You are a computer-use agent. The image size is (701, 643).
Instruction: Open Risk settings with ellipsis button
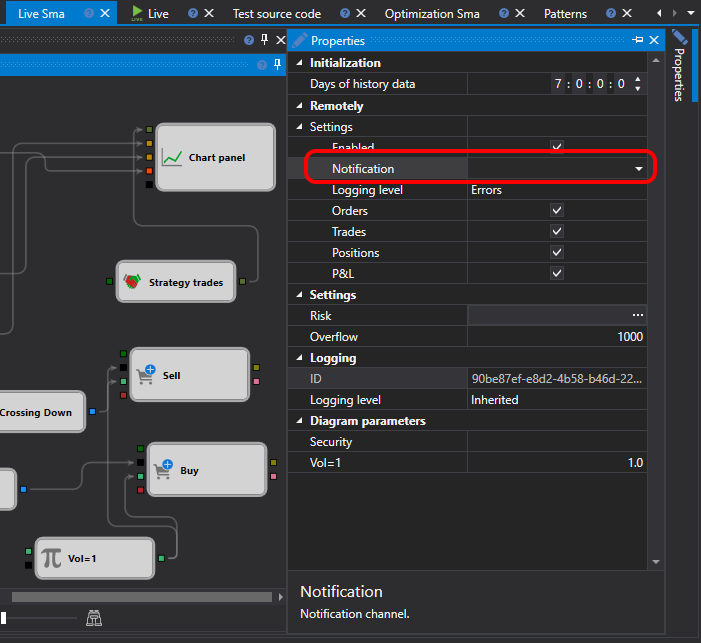[x=638, y=315]
